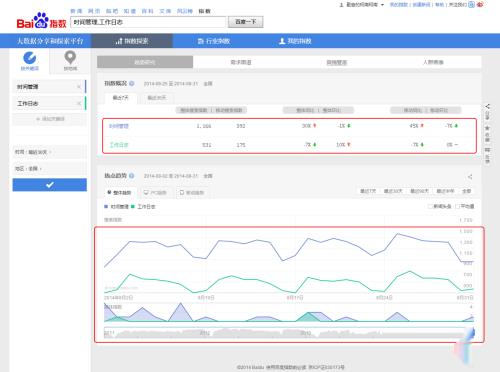Select the 最近30天 overview tab
This screenshot has width=500, height=372.
point(156,98)
